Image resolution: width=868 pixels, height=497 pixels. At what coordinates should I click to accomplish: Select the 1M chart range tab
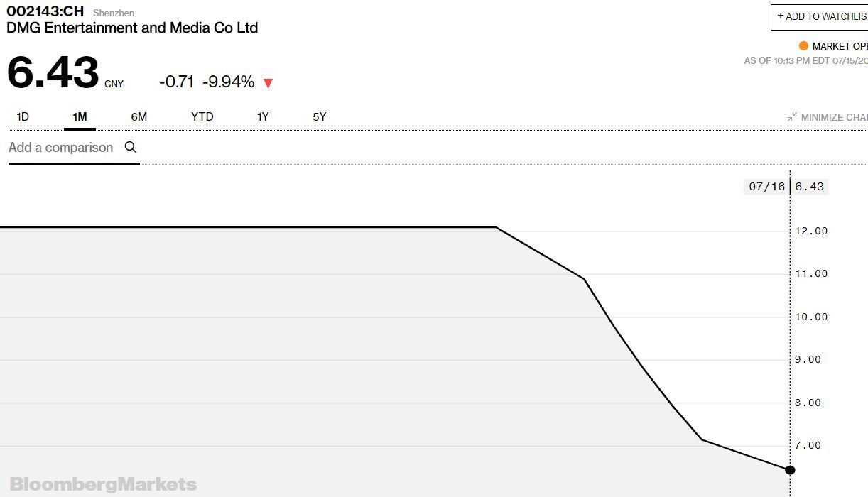80,117
